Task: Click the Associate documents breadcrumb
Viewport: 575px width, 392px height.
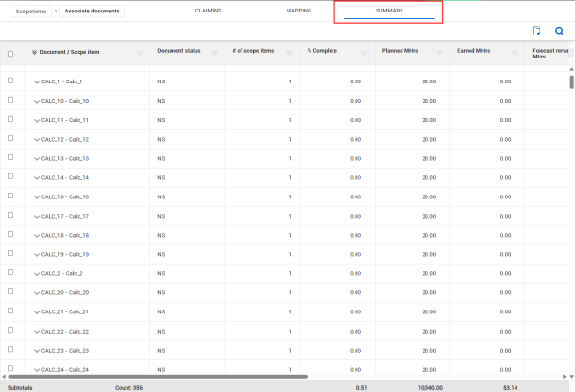Action: click(92, 11)
